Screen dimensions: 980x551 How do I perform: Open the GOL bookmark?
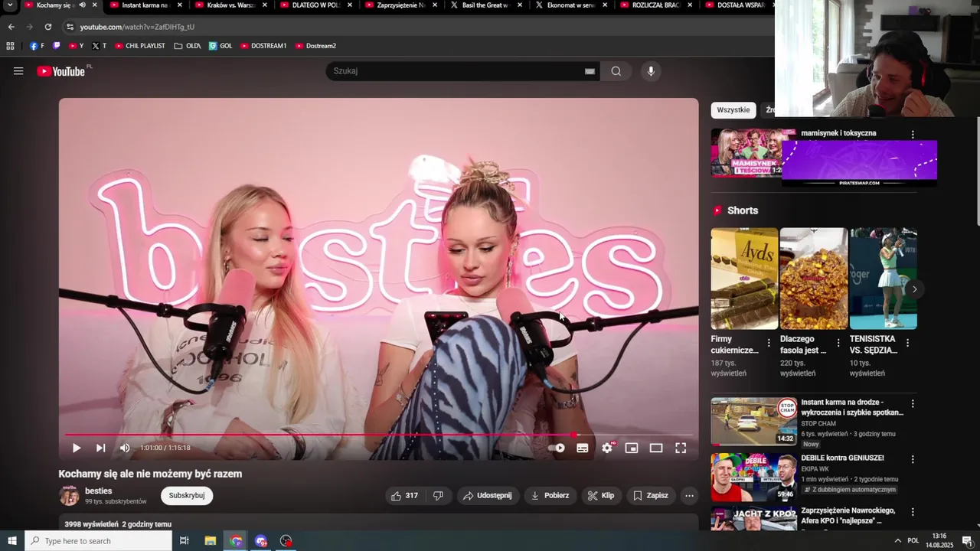click(x=220, y=46)
